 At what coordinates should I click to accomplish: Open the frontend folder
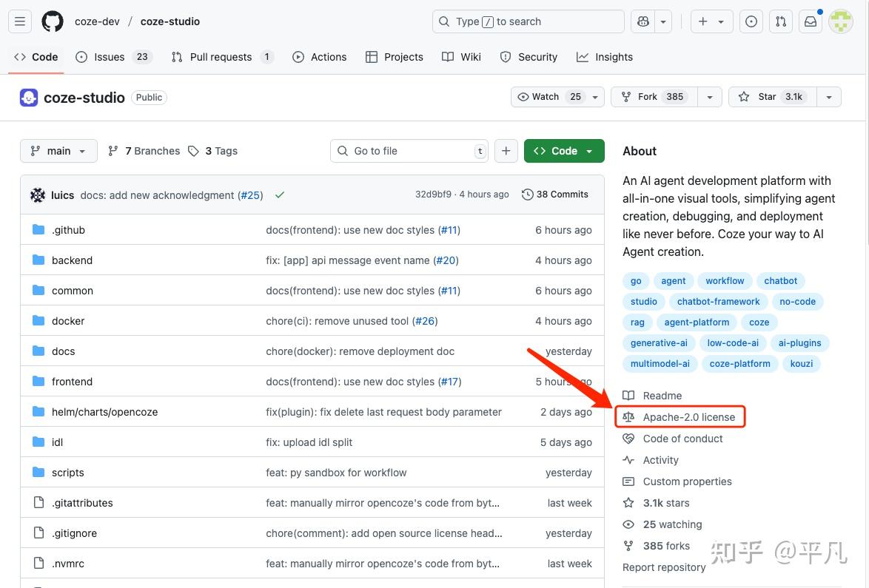(72, 382)
